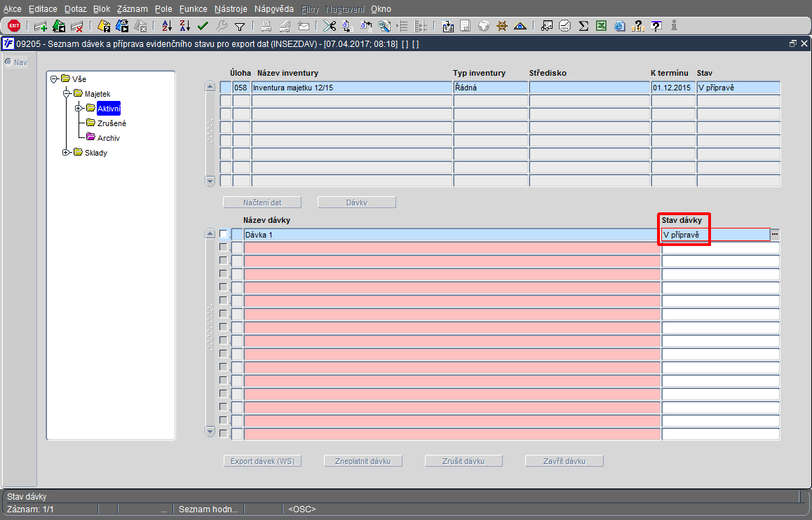Screen dimensions: 812x520
Task: Click the gray info 'i' icon
Action: pyautogui.click(x=674, y=25)
